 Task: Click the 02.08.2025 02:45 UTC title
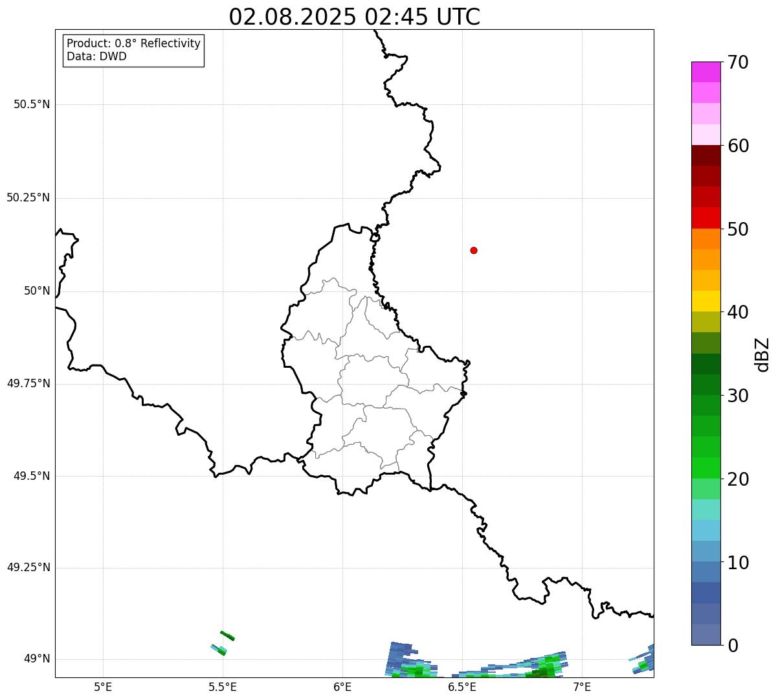pos(355,17)
